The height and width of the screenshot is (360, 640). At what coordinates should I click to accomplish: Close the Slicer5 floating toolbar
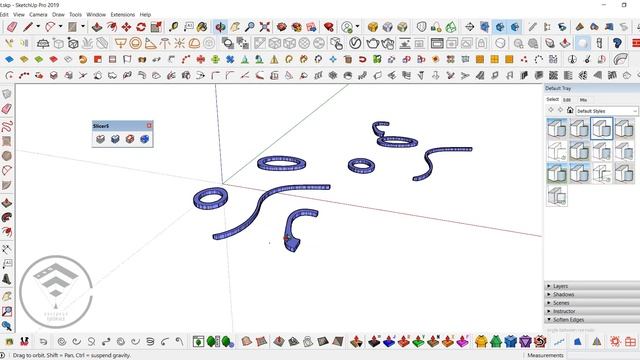149,126
